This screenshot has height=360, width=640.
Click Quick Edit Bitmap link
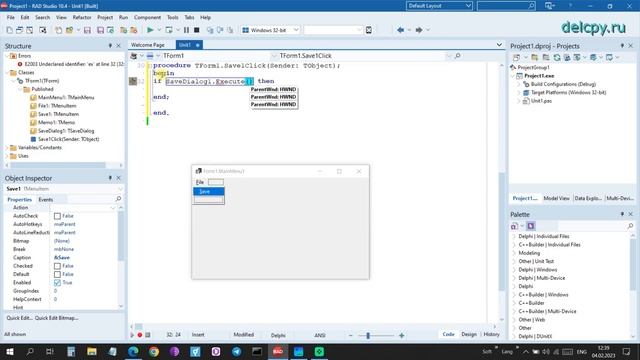pos(57,318)
